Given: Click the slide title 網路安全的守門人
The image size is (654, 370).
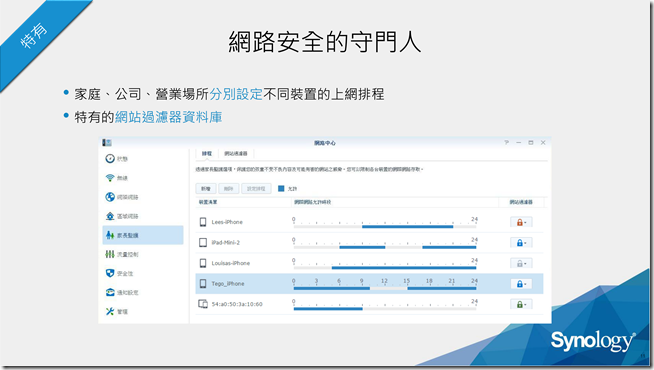Looking at the screenshot, I should (325, 42).
